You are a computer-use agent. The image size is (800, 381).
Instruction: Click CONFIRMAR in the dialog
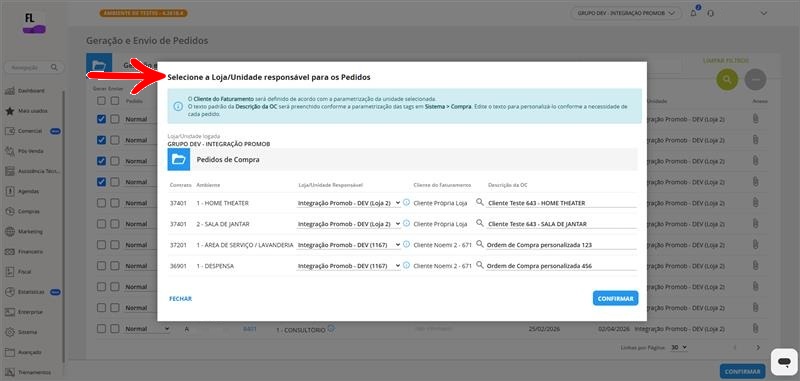pyautogui.click(x=615, y=298)
